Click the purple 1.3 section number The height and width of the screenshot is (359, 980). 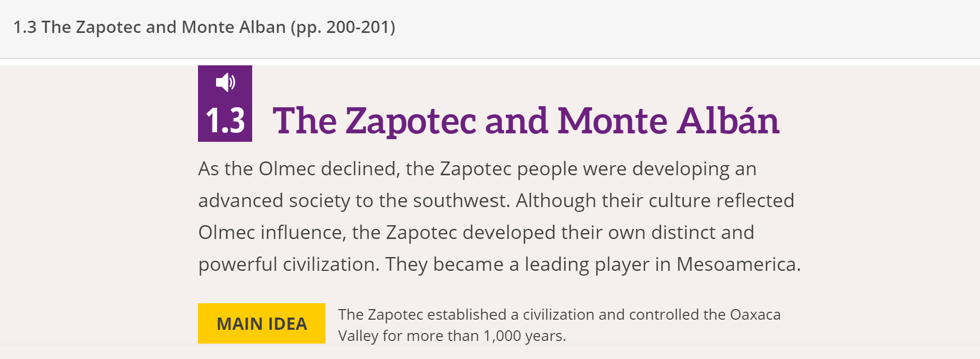click(x=225, y=121)
